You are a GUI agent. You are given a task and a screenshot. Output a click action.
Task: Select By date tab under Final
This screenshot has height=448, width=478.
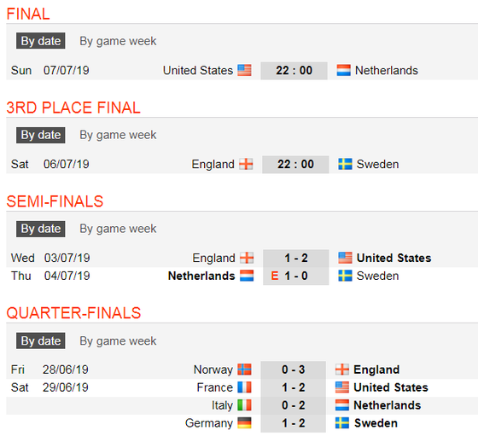[41, 41]
